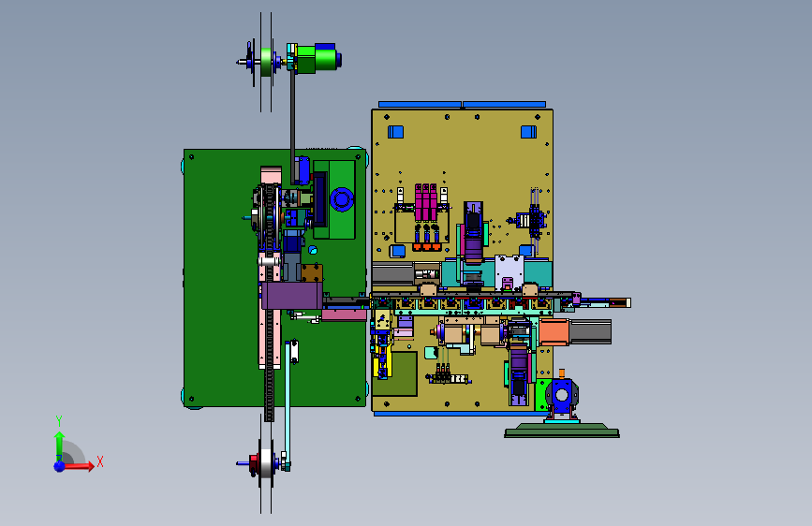Select the purple block on the green plate
This screenshot has height=526, width=812.
(291, 296)
